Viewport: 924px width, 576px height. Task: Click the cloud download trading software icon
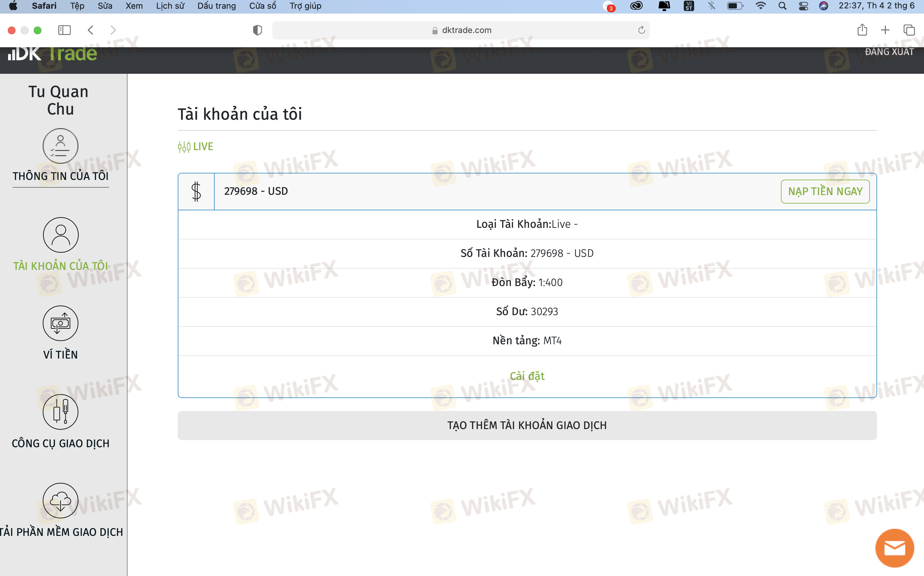[61, 501]
